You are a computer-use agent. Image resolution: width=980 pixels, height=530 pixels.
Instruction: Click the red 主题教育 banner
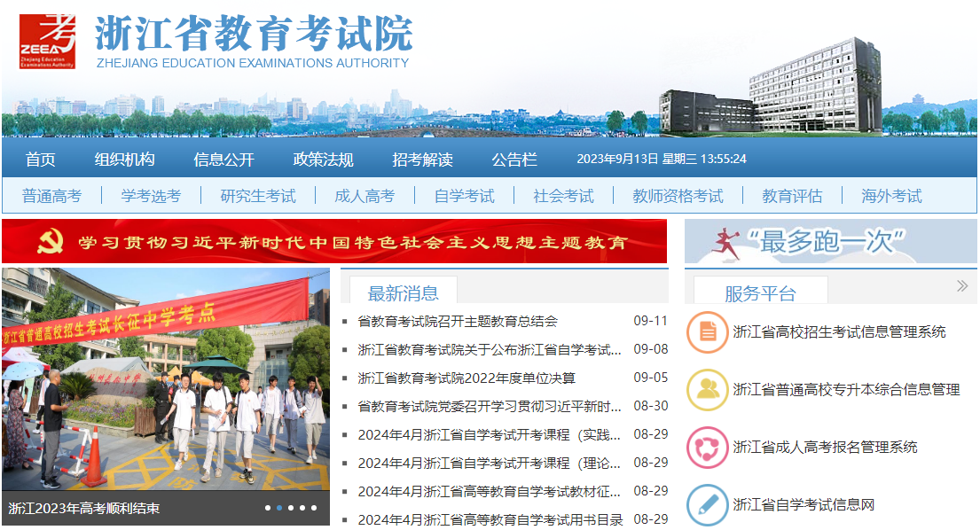click(333, 242)
